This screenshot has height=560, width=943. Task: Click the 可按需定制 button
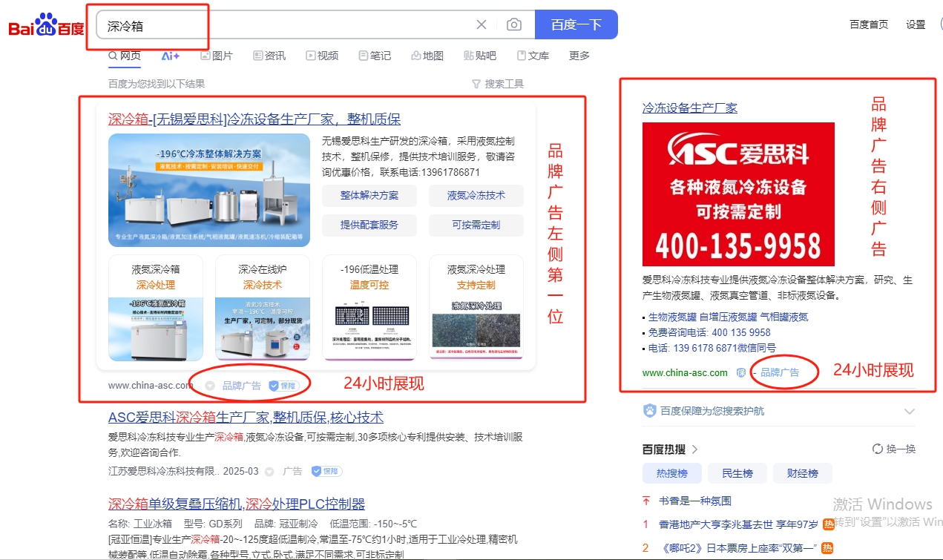pos(476,225)
